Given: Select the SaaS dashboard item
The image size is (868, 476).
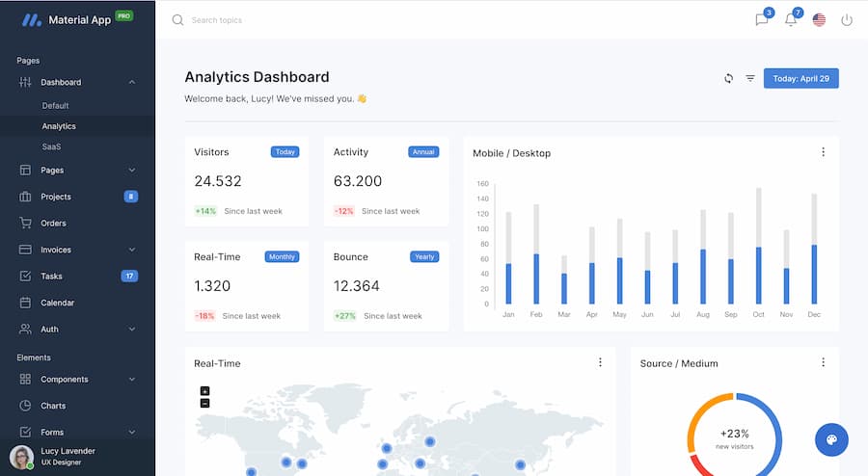Looking at the screenshot, I should coord(51,146).
